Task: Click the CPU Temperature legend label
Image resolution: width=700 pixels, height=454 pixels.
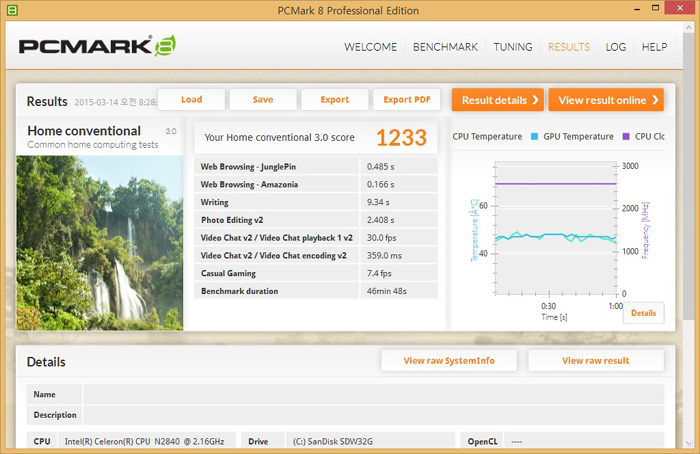Action: point(487,137)
